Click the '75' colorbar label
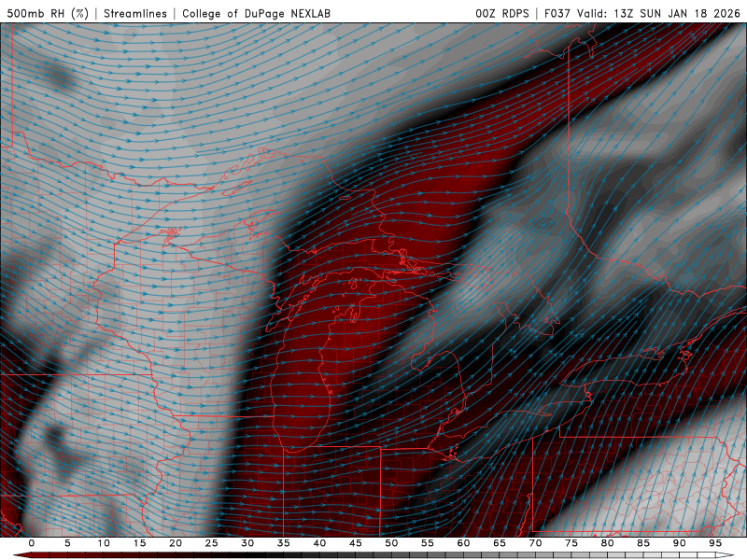Screen dimensions: 747x560 click(571, 543)
